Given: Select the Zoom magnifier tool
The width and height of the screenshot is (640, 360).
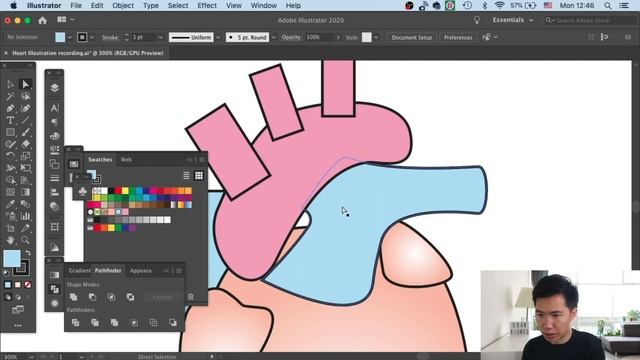Looking at the screenshot, I should pos(25,240).
